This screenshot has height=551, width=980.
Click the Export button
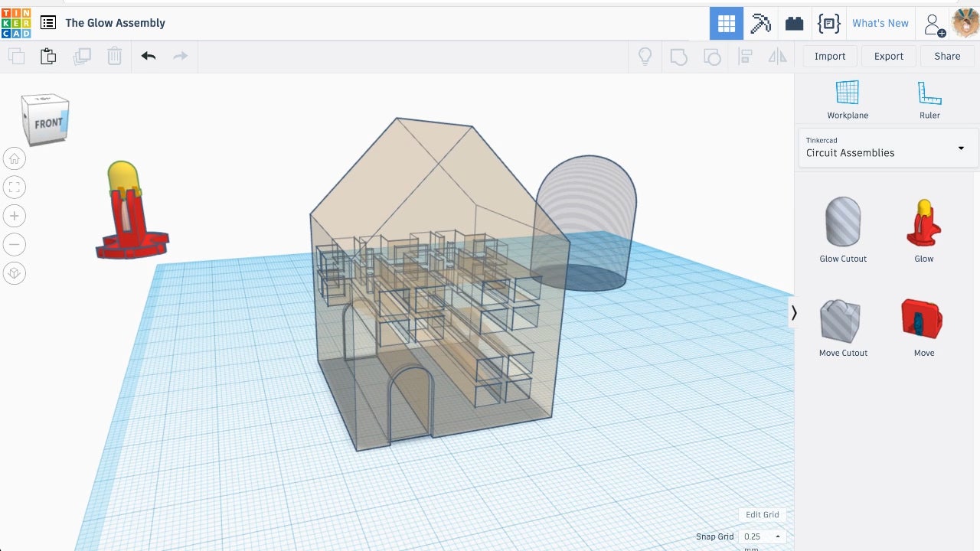pos(889,56)
